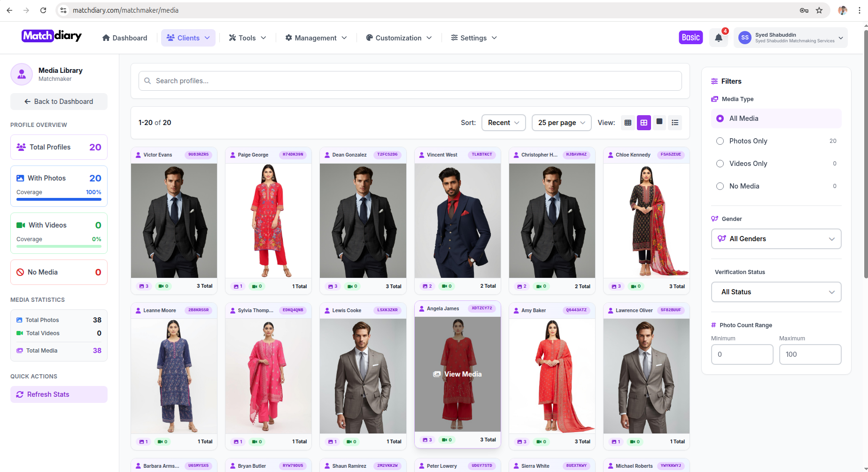Screen dimensions: 868x472
Task: Open Vincent West's profile photo thumbnail
Action: 457,220
